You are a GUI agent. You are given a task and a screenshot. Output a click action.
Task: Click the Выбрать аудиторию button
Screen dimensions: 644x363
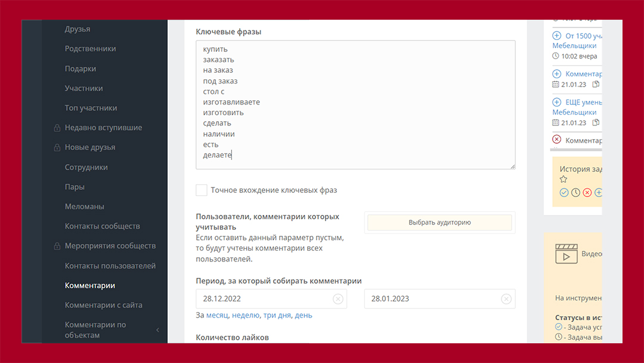pos(439,223)
